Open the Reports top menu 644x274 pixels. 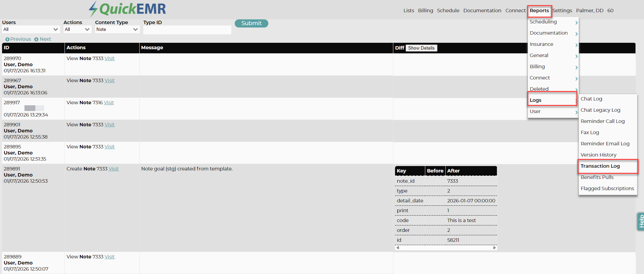(x=539, y=11)
